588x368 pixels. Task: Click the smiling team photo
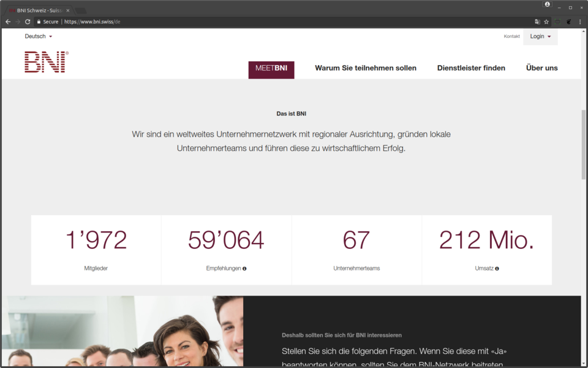[123, 331]
